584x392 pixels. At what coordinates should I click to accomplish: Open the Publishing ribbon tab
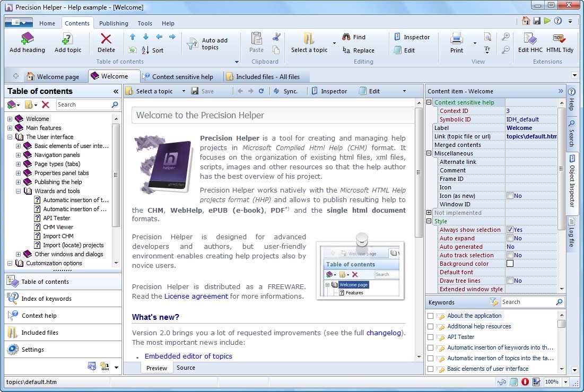114,23
